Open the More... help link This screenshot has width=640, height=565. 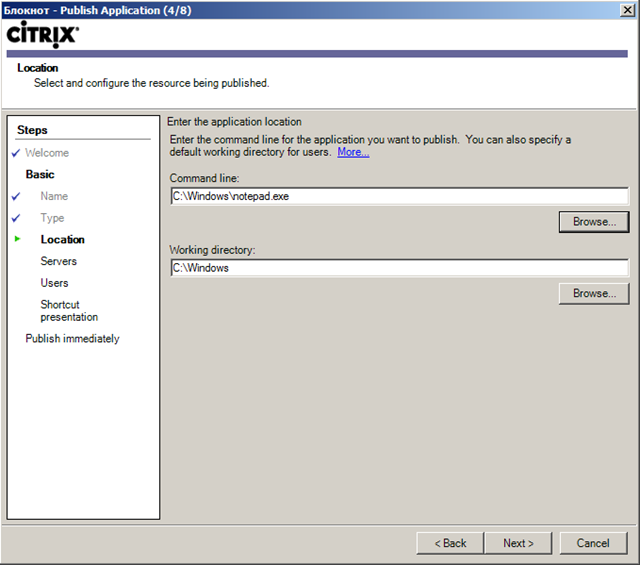(x=353, y=152)
